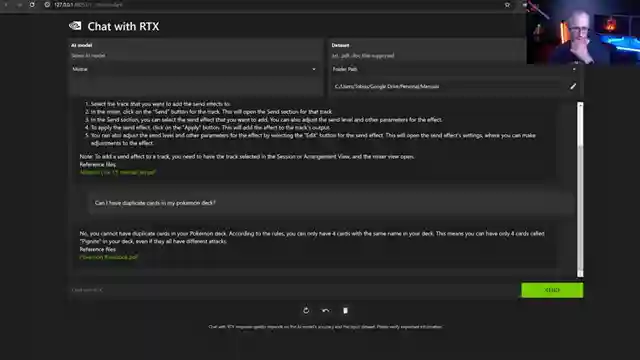Click the browser bookmark star icon

507,5
